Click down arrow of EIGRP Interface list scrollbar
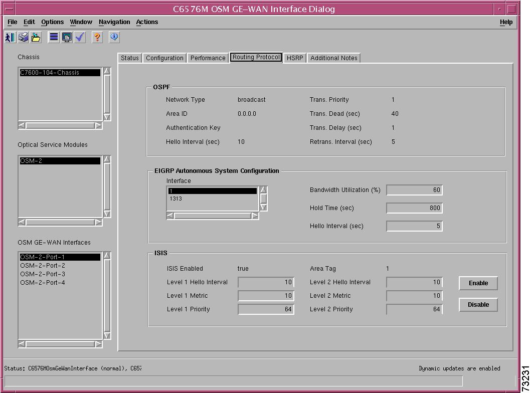The width and height of the screenshot is (532, 393). pyautogui.click(x=263, y=207)
